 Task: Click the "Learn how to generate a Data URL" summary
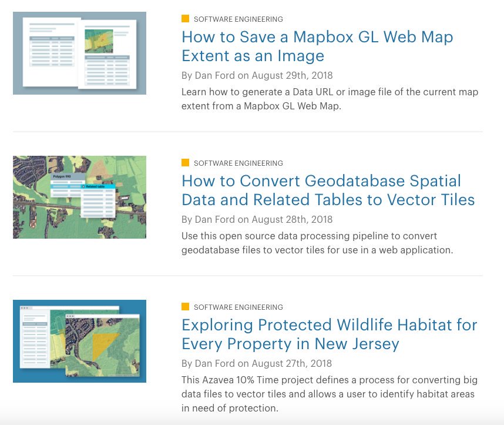tap(330, 99)
